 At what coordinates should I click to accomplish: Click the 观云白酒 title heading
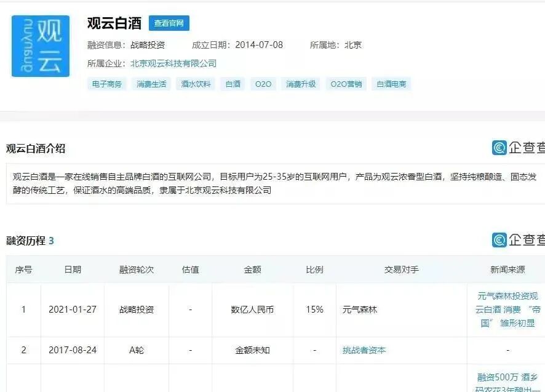point(114,23)
